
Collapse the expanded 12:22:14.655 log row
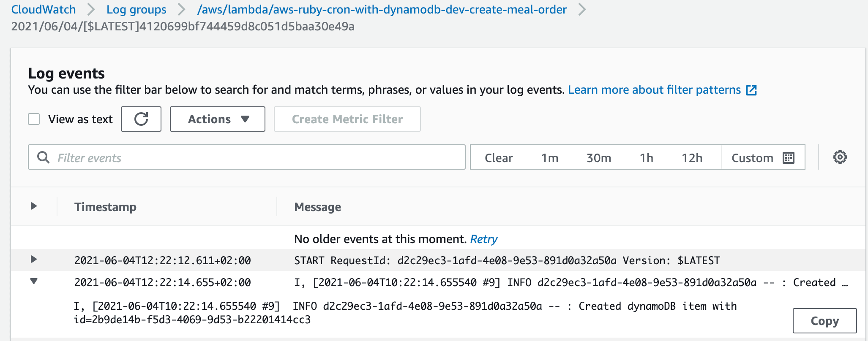pyautogui.click(x=34, y=281)
